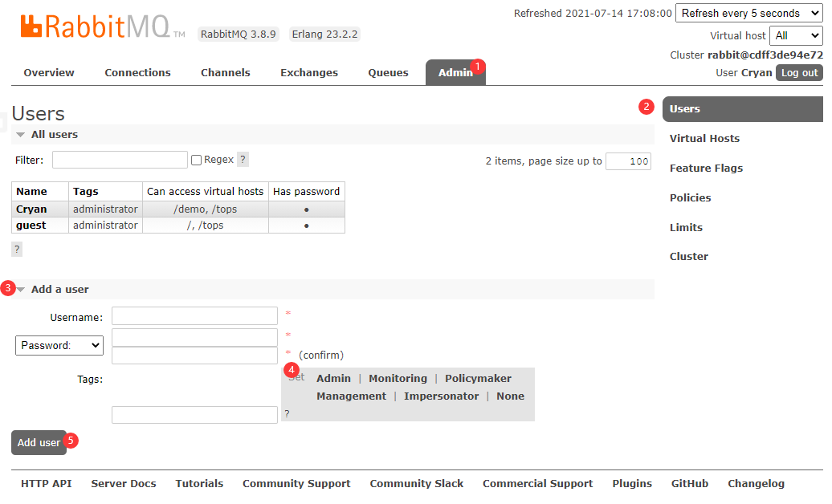This screenshot has height=504, width=832.
Task: Set the Policymaker tag
Action: 478,379
